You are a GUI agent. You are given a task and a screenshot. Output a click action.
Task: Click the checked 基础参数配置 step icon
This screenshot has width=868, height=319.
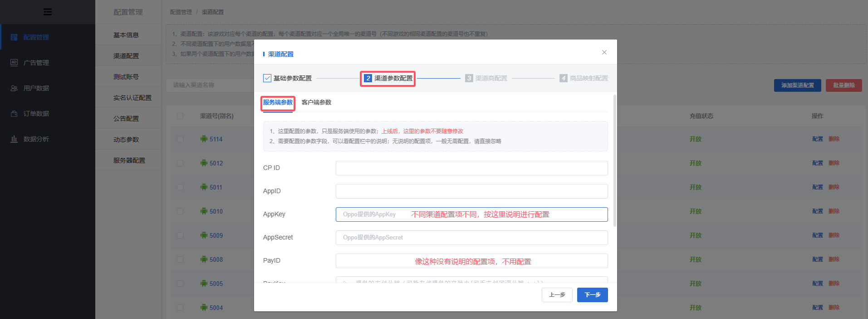coord(267,78)
